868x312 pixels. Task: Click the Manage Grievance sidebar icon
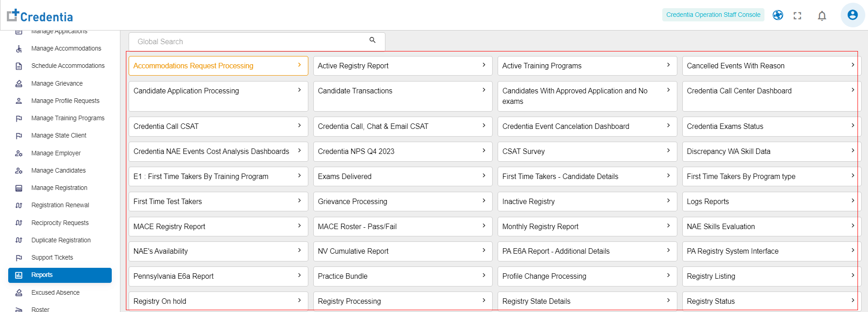(x=19, y=84)
